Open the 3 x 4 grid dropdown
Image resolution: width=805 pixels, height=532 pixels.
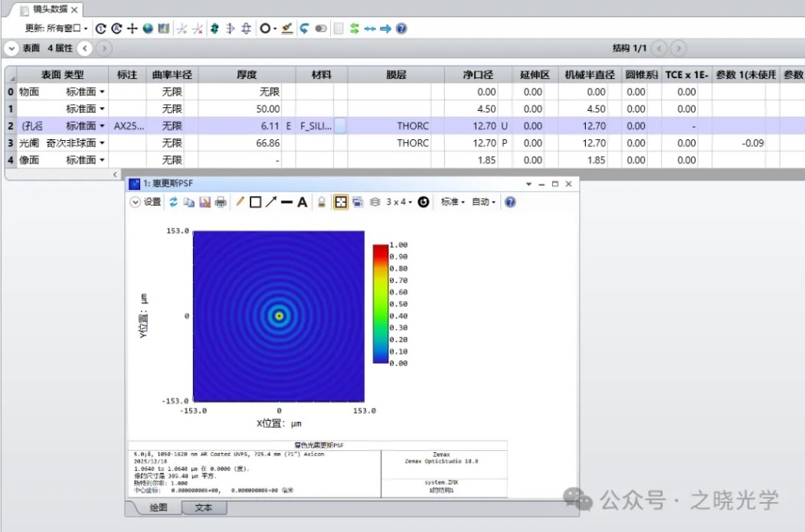(x=399, y=202)
